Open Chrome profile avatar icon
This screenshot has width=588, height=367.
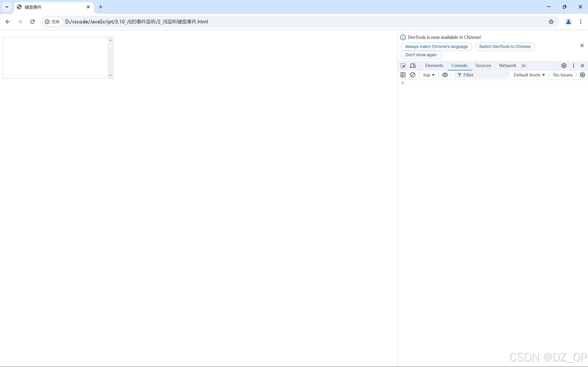(x=568, y=22)
